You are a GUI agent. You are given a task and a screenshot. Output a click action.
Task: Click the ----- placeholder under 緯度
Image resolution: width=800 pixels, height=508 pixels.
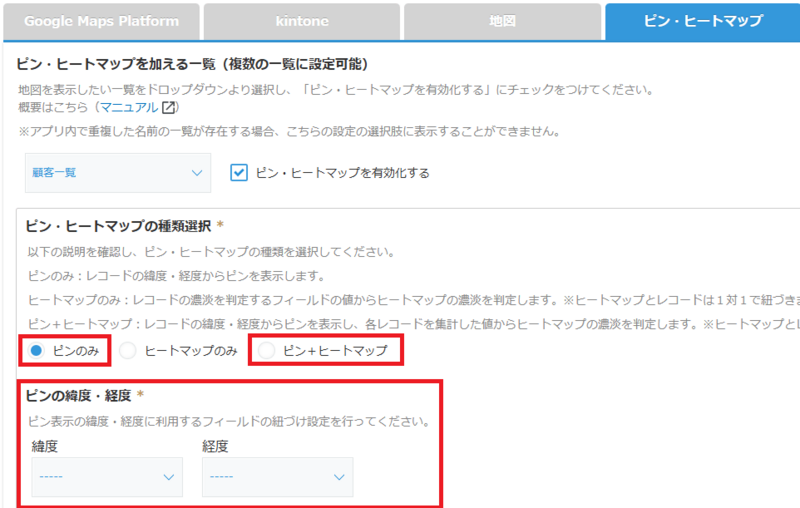(52, 477)
